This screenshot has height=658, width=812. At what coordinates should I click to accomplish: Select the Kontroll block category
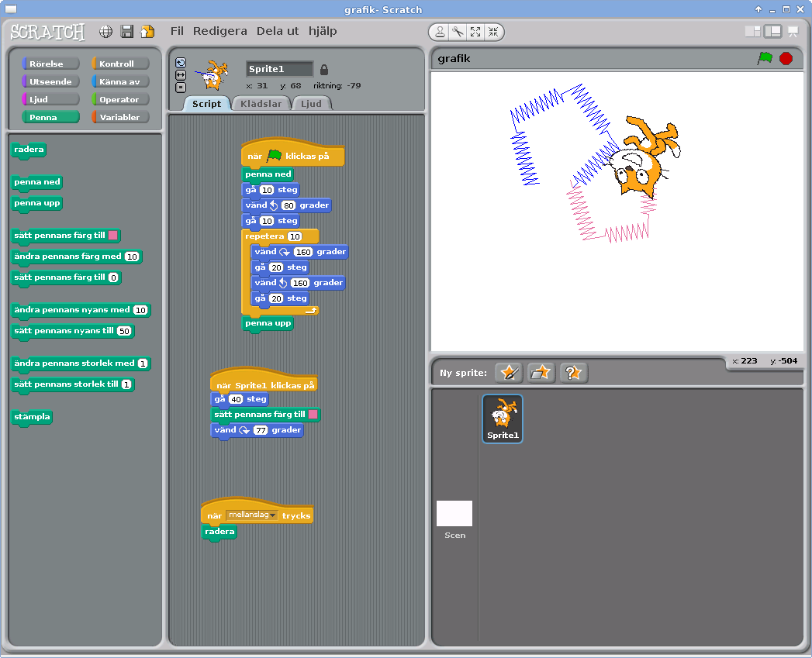point(120,64)
